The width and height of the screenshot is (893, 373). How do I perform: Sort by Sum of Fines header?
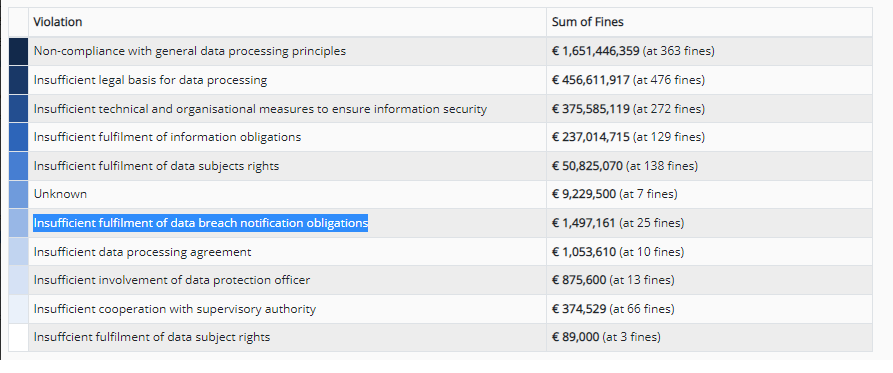tap(588, 22)
